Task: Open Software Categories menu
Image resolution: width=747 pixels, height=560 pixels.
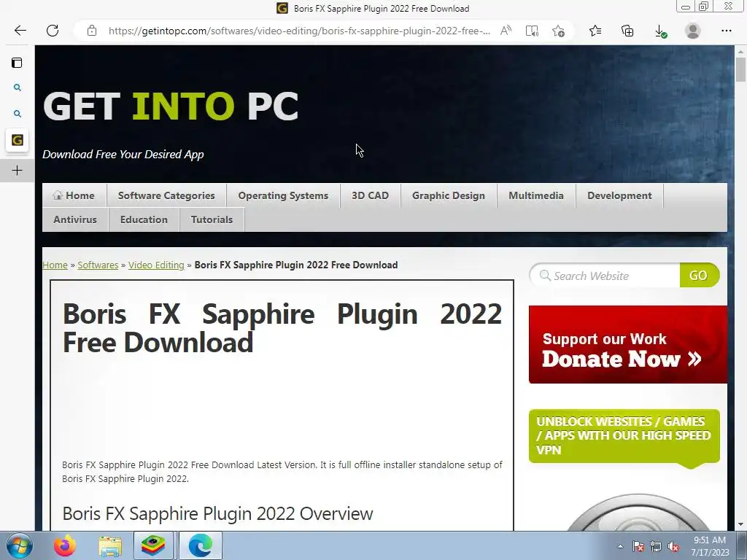Action: pos(166,195)
